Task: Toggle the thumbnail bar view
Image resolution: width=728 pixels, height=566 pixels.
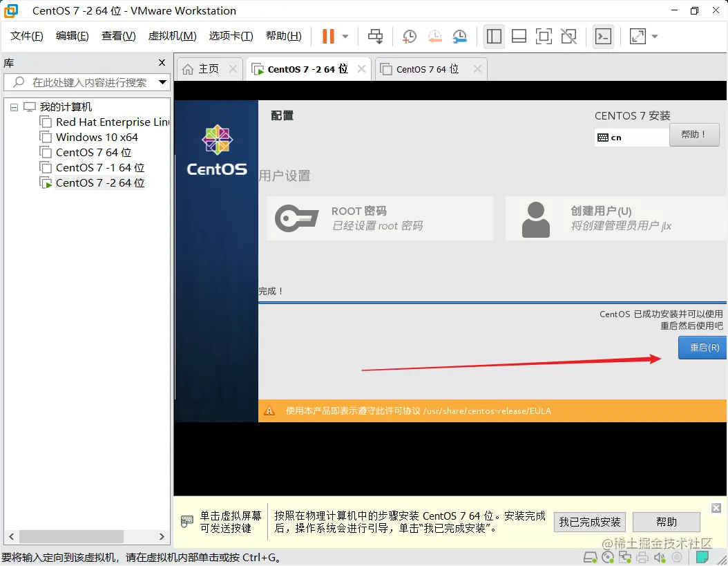Action: point(519,36)
